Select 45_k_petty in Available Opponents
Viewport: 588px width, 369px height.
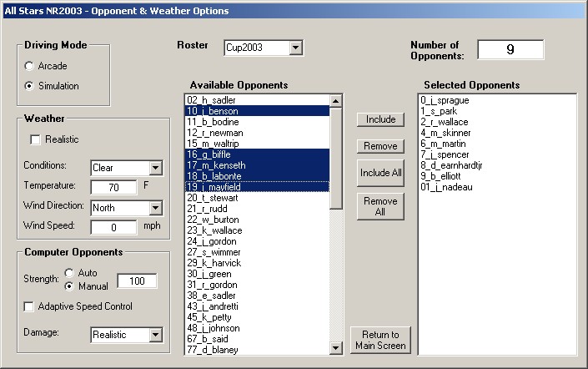257,317
